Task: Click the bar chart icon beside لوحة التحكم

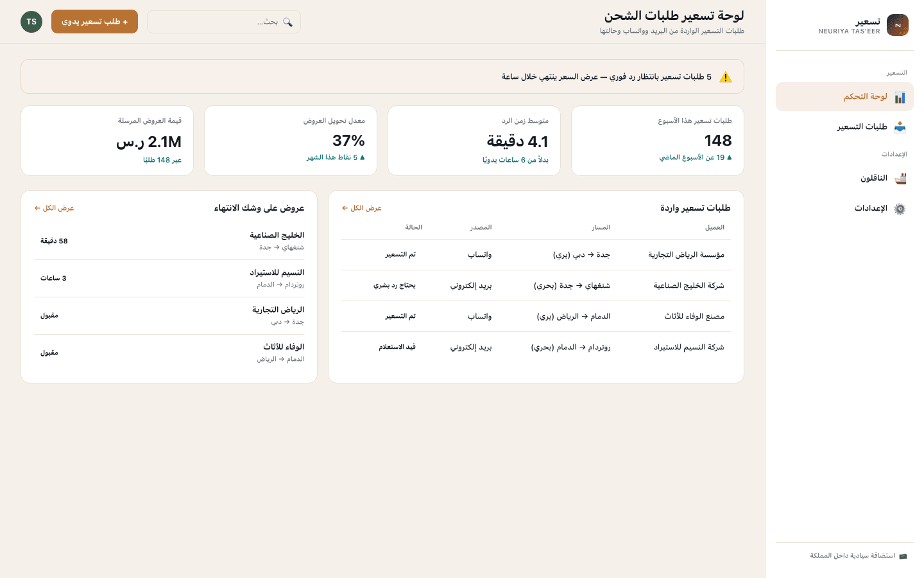Action: click(x=900, y=97)
